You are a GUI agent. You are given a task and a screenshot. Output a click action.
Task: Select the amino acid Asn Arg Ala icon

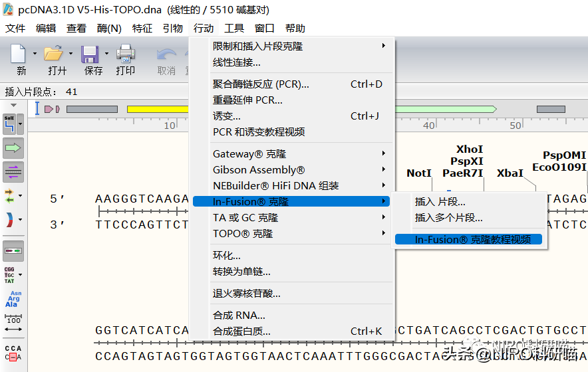coord(13,299)
